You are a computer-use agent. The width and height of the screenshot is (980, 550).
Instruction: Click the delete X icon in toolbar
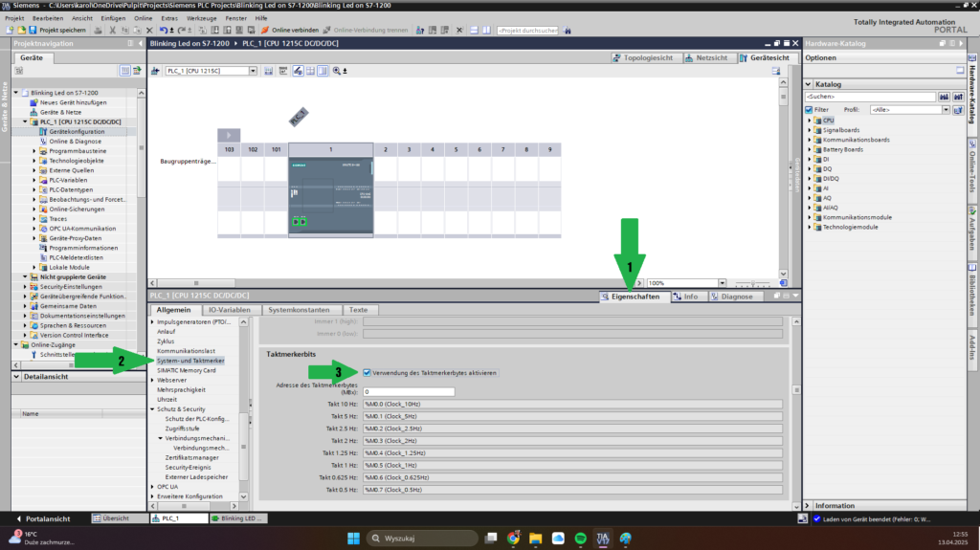point(149,30)
